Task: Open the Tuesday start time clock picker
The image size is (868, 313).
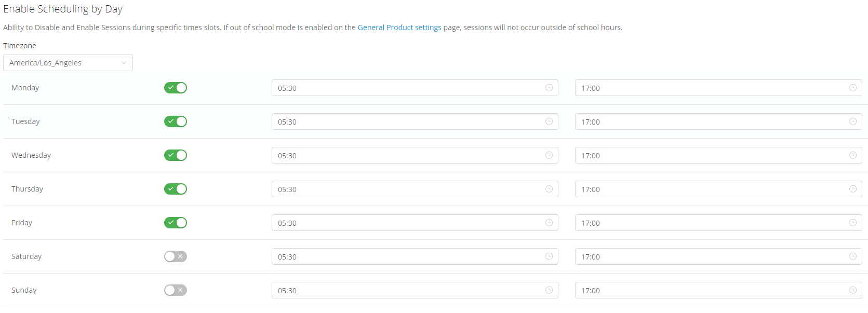Action: tap(549, 121)
